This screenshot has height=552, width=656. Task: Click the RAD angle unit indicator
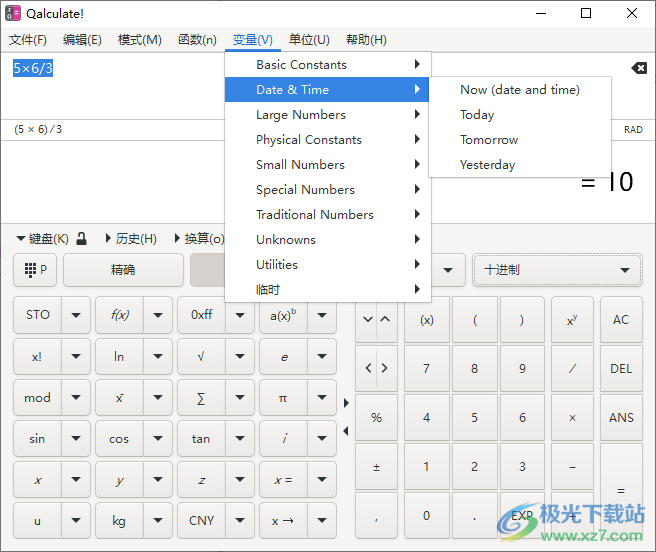[x=633, y=130]
